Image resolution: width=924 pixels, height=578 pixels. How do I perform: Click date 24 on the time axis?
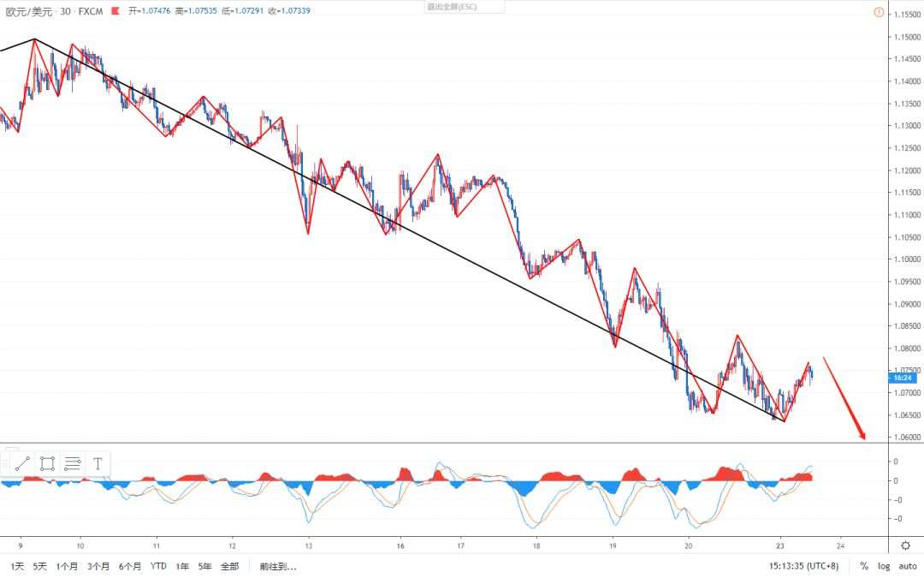840,545
